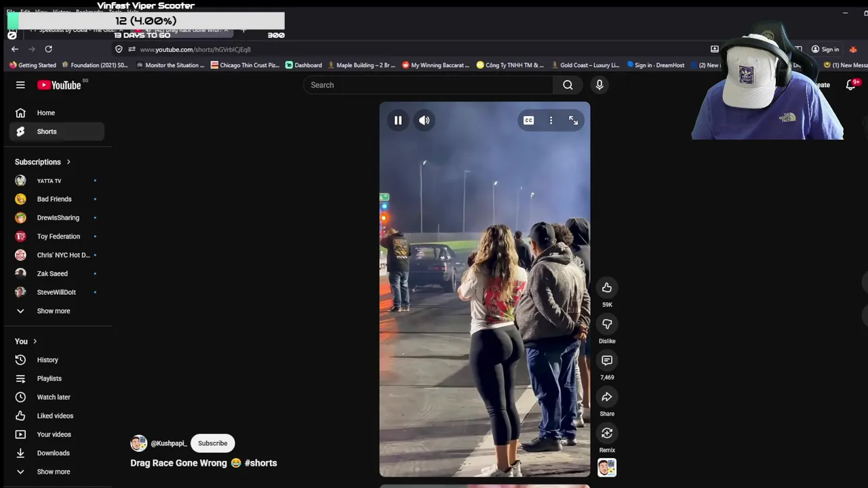Image resolution: width=868 pixels, height=488 pixels.
Task: Open YouTube notifications bell
Action: coord(851,85)
